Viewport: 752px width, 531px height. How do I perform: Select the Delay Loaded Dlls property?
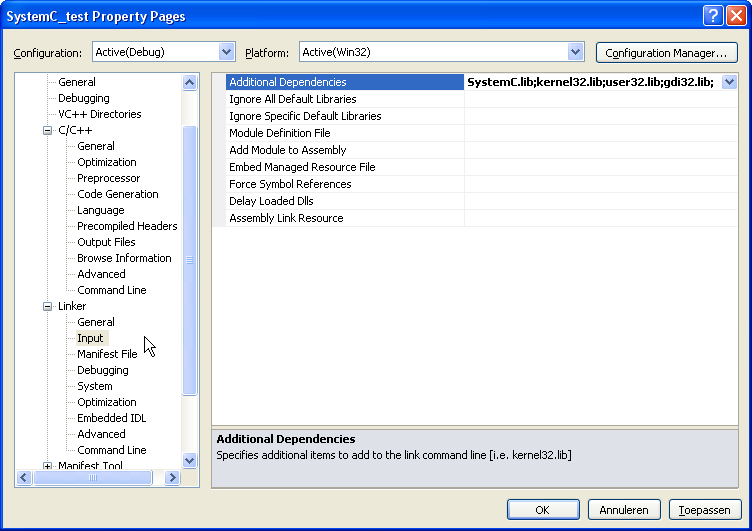271,201
